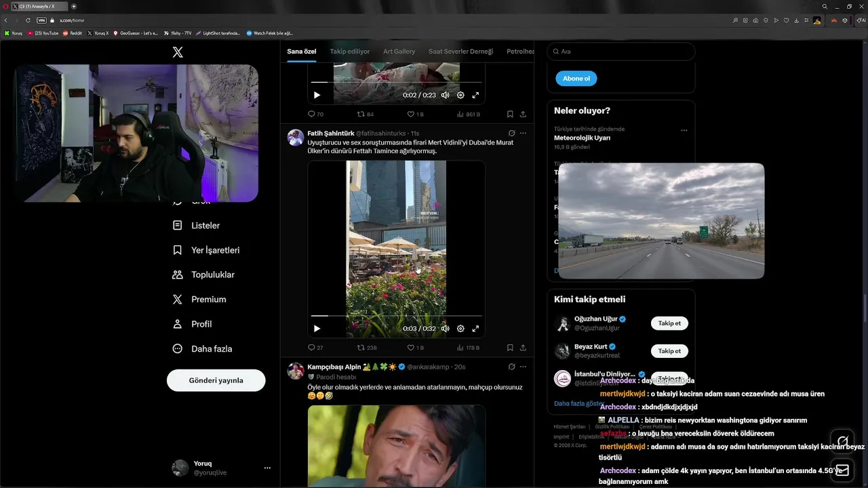Mute the top video at 0:02 / 0:23
Screen dimensions: 868x488
tap(446, 96)
